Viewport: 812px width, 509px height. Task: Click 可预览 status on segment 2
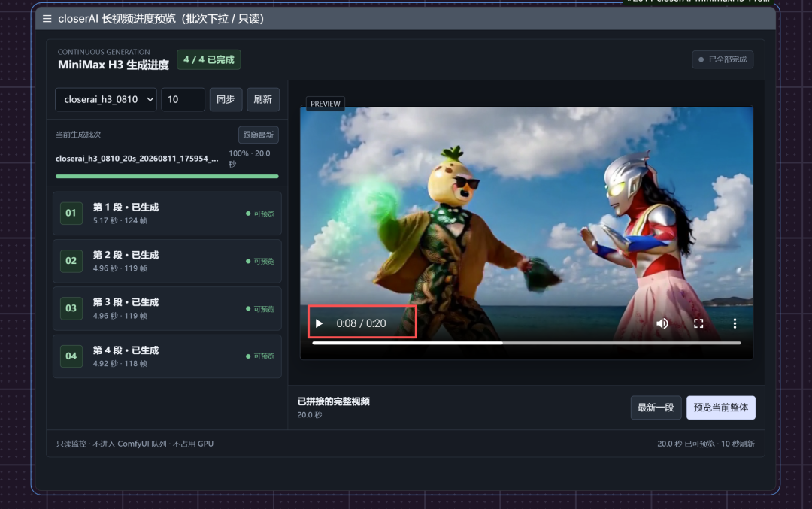click(260, 261)
